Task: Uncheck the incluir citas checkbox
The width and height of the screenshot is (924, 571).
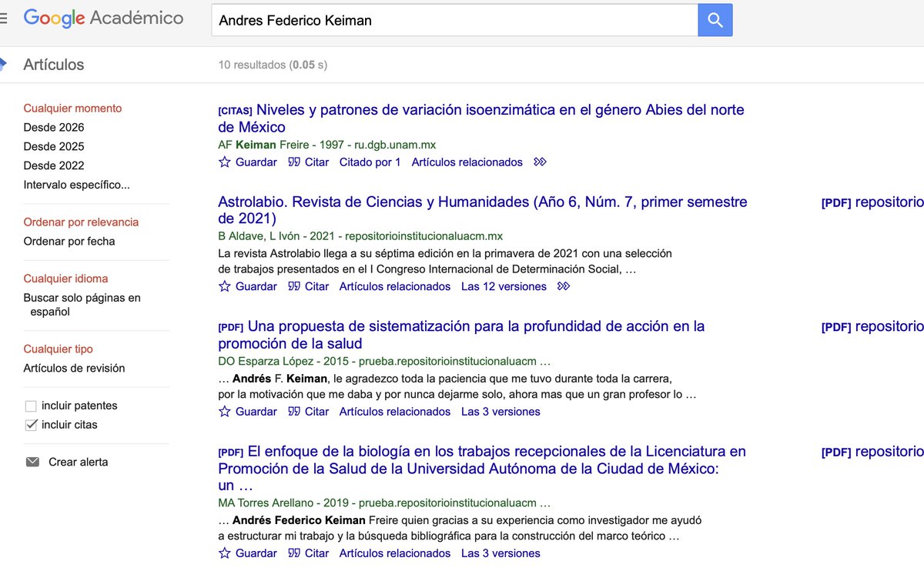Action: (x=32, y=425)
